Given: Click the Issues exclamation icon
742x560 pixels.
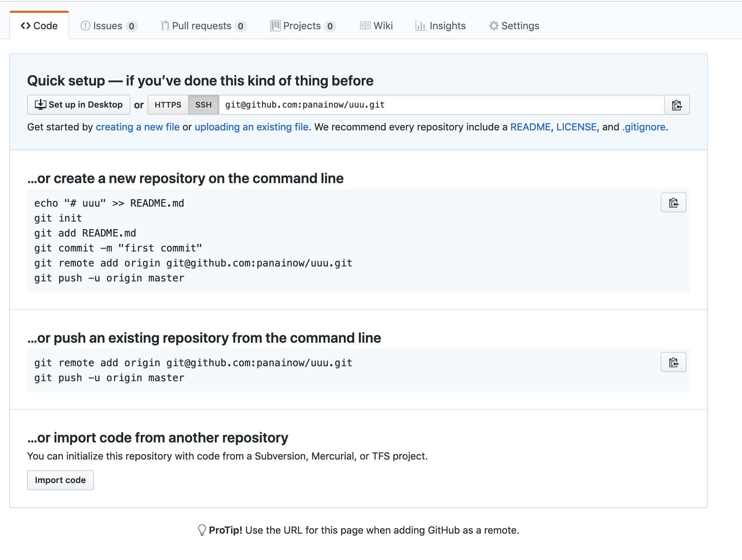Looking at the screenshot, I should [86, 26].
